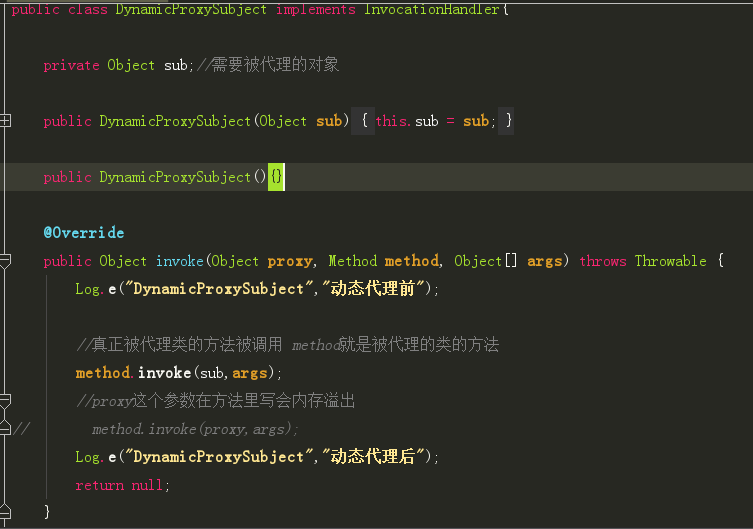Screen dimensions: 753x529
Task: Click the 'Throwable' exception type
Action: coord(670,261)
